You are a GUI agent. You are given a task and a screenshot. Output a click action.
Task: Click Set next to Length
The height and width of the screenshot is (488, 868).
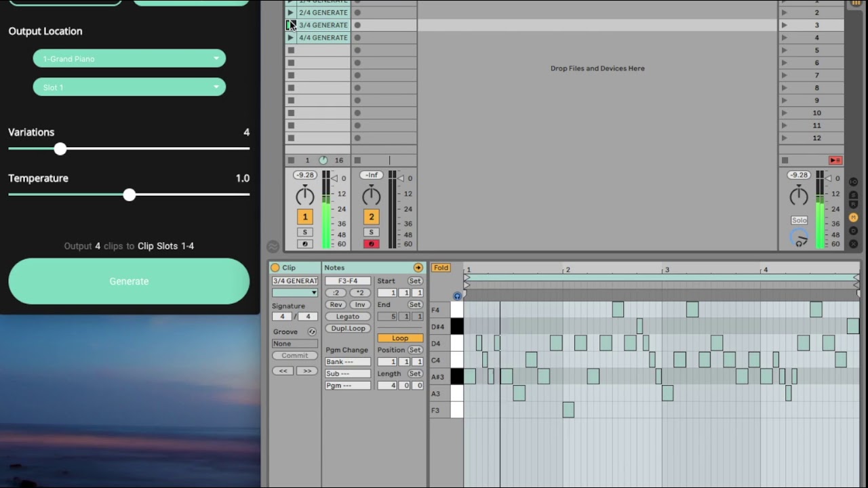click(x=415, y=373)
